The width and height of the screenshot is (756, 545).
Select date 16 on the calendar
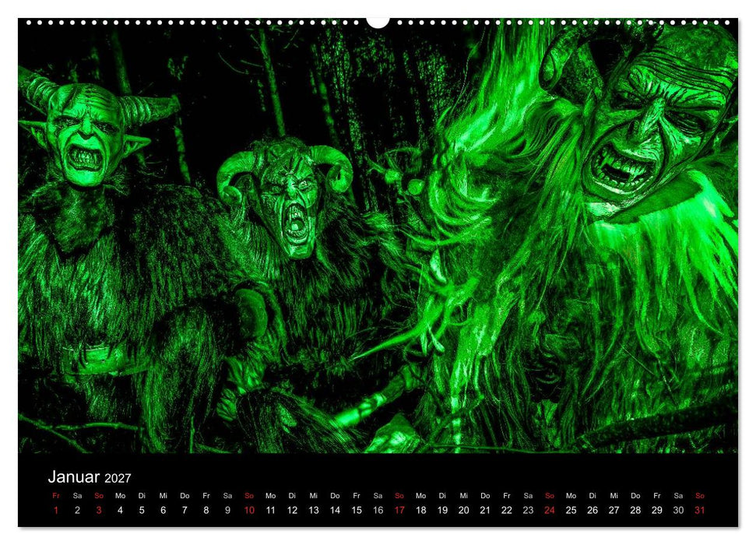click(x=378, y=510)
